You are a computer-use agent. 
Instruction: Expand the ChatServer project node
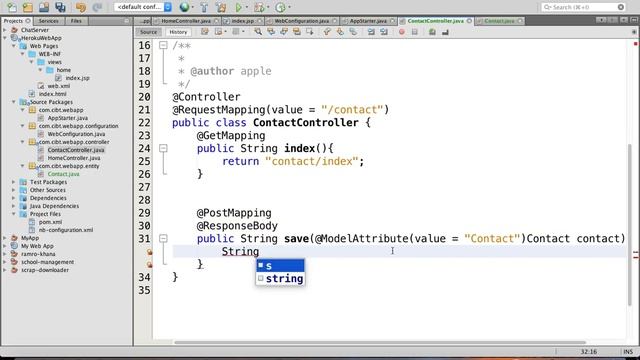click(5, 30)
